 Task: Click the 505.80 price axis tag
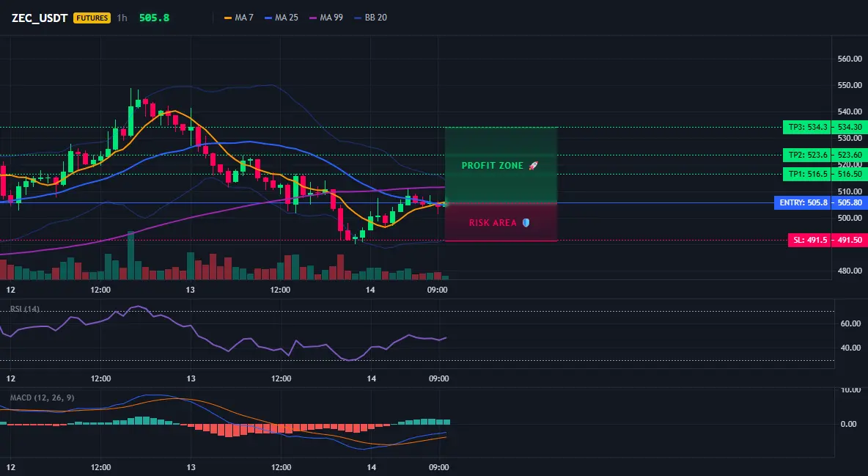(x=850, y=203)
